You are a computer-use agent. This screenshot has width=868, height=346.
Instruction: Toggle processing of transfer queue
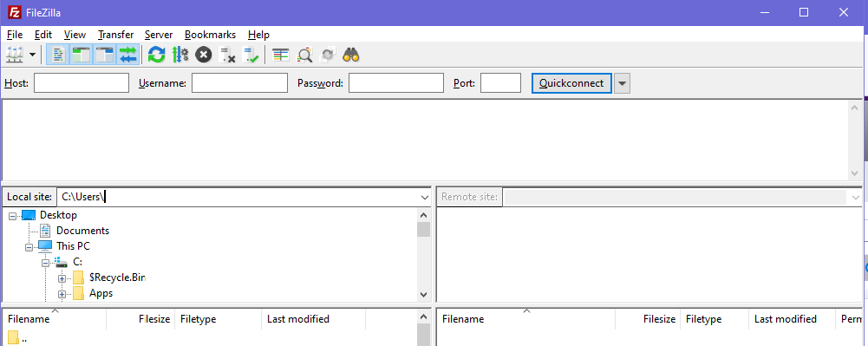coord(180,55)
